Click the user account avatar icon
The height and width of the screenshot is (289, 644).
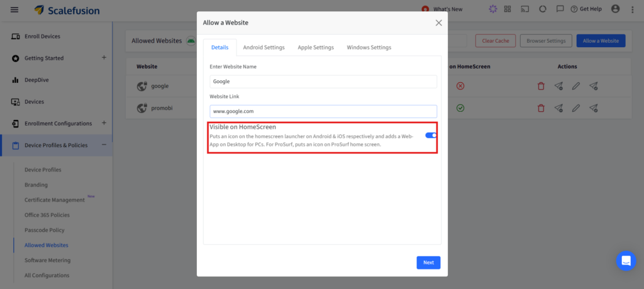click(615, 9)
